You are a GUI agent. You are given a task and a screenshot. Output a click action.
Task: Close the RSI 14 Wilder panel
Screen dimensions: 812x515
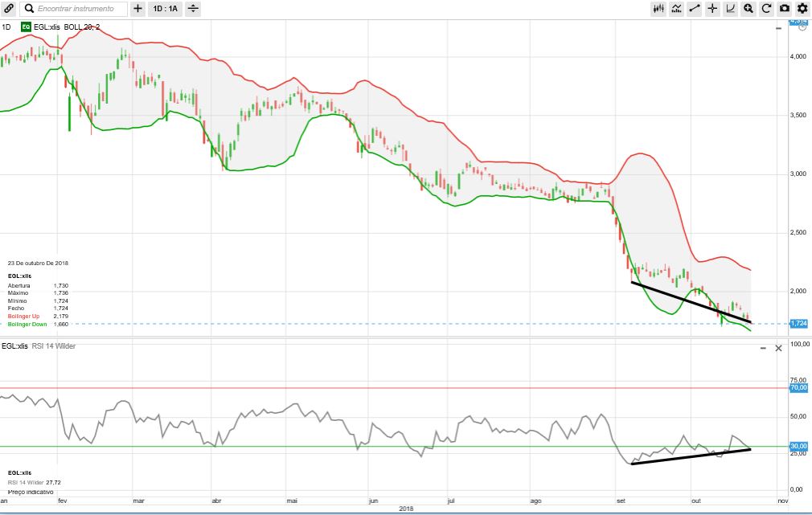point(778,349)
